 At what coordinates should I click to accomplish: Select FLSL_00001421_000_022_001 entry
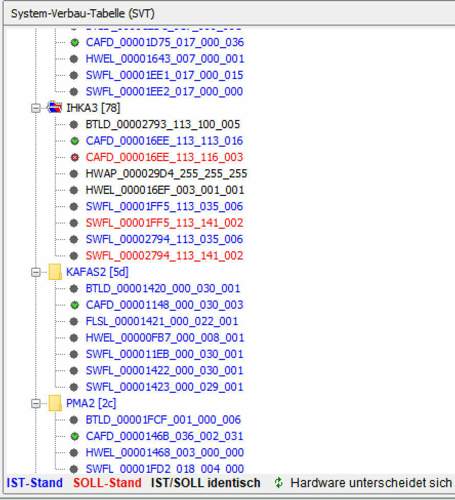(162, 321)
